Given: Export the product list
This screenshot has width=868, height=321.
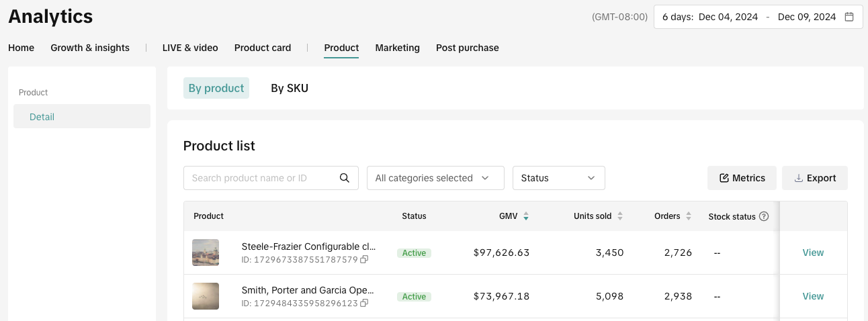Looking at the screenshot, I should 814,178.
